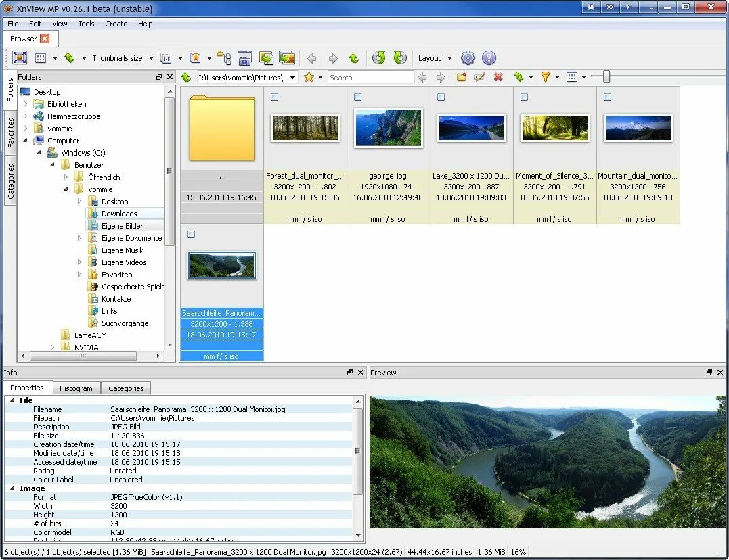Open the filter funnel dropdown arrow
This screenshot has height=560, width=729.
pyautogui.click(x=557, y=77)
